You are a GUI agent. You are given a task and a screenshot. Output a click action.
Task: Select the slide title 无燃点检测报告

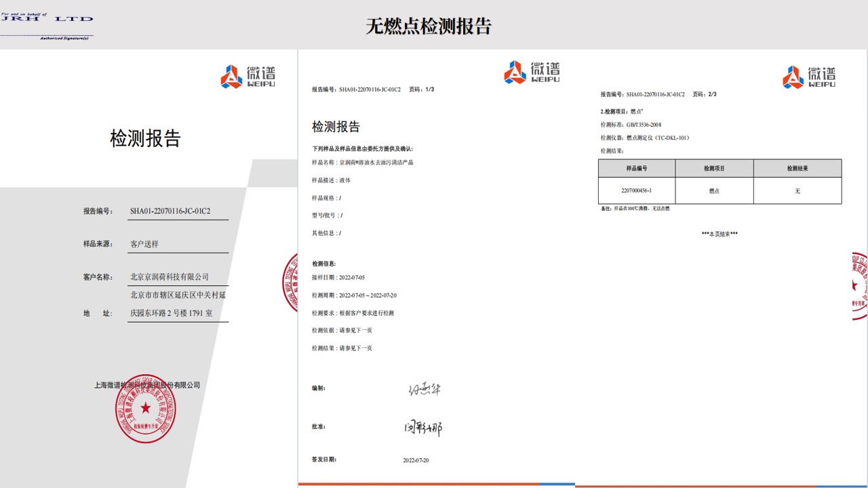click(429, 26)
